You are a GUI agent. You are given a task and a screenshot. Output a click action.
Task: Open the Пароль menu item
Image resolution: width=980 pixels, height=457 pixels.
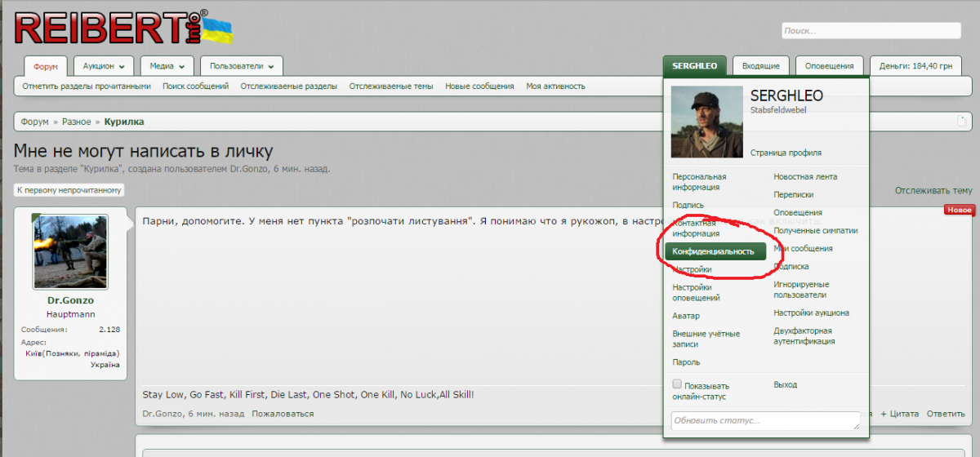point(686,362)
